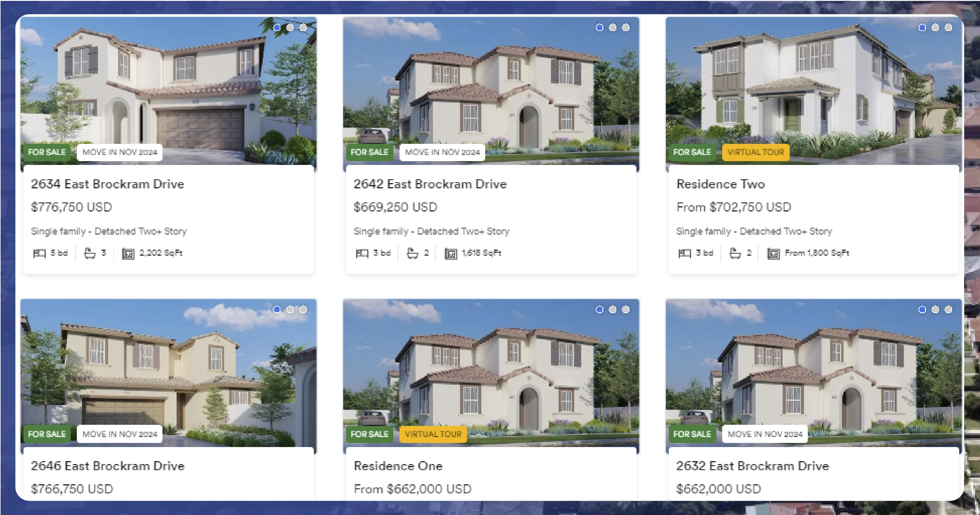Expand the second image dot on 2646 East Brockram Drive
This screenshot has height=515, width=980.
[290, 309]
